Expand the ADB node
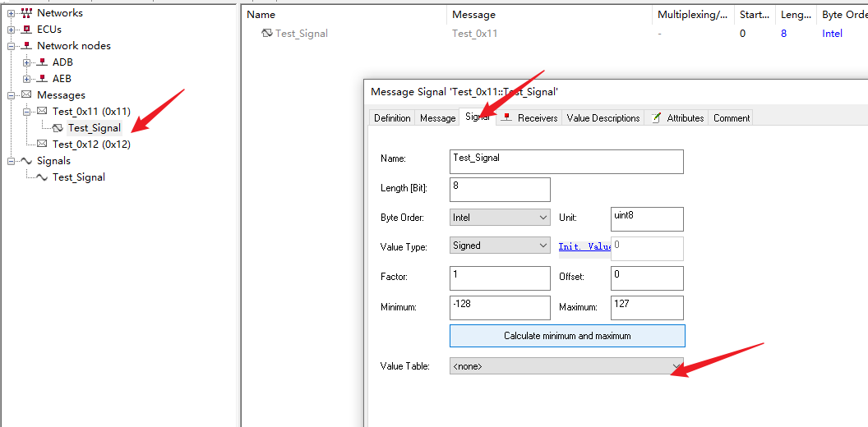This screenshot has height=427, width=868. click(x=26, y=62)
